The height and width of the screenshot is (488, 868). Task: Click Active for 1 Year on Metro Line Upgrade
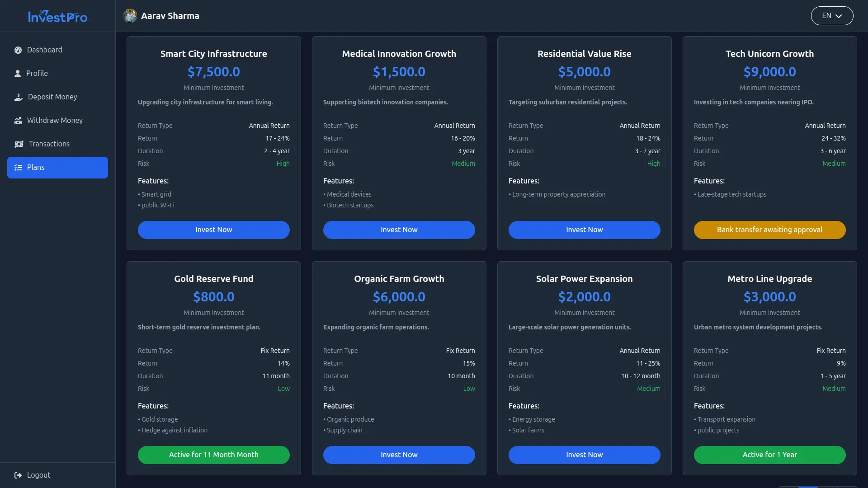769,455
